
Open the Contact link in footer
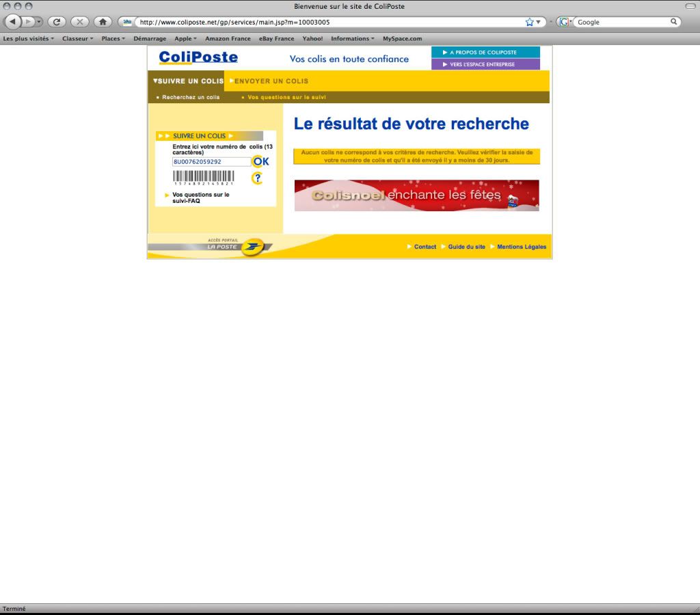point(425,247)
